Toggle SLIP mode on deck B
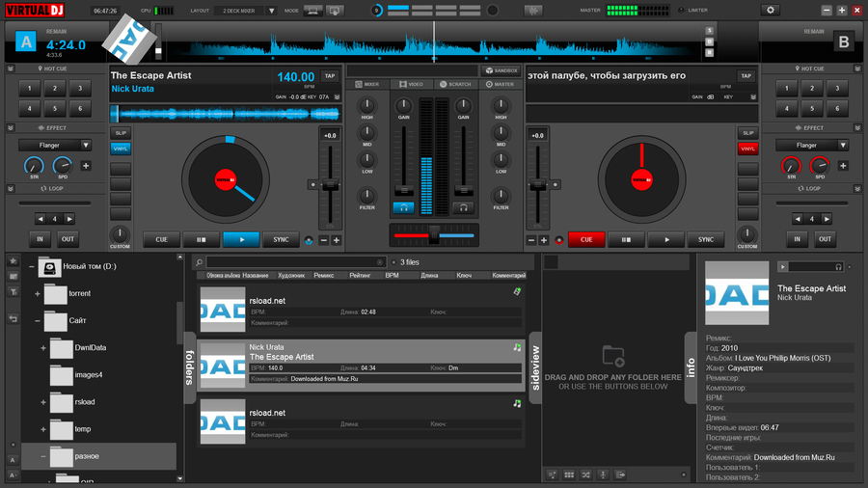 747,133
